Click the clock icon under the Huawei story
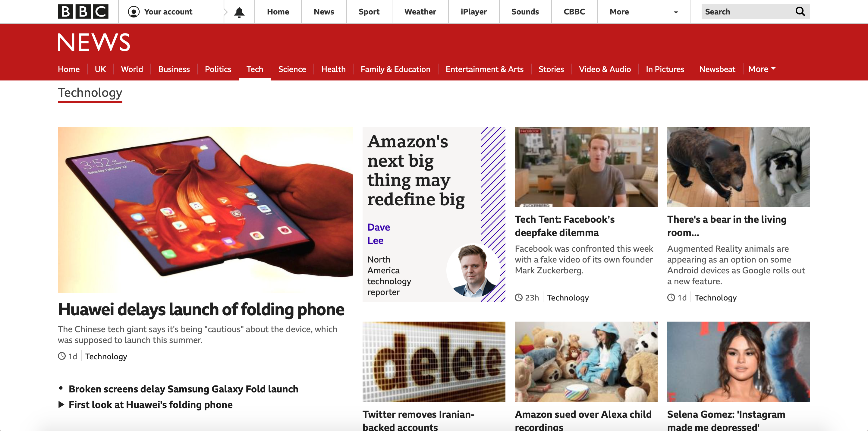The height and width of the screenshot is (431, 868). (62, 356)
